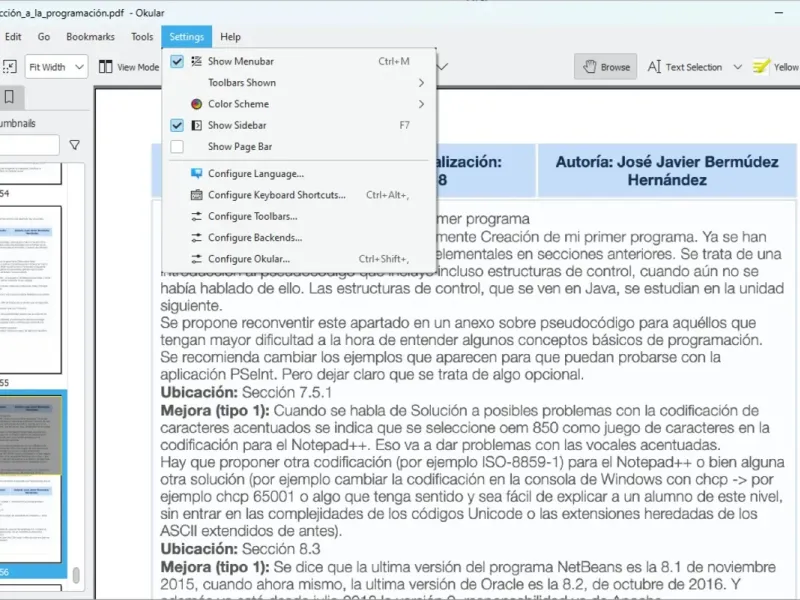
Task: Click the Toolbars Shown menu label
Action: pyautogui.click(x=242, y=83)
